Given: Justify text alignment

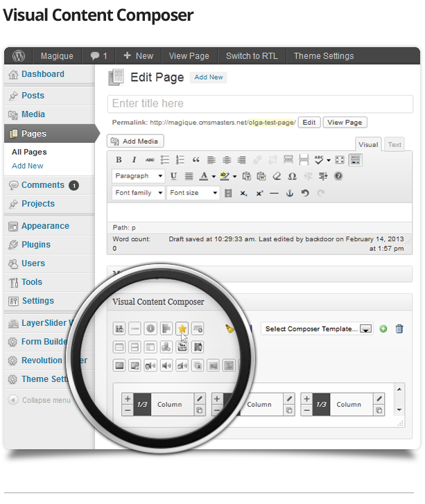Looking at the screenshot, I should point(189,176).
